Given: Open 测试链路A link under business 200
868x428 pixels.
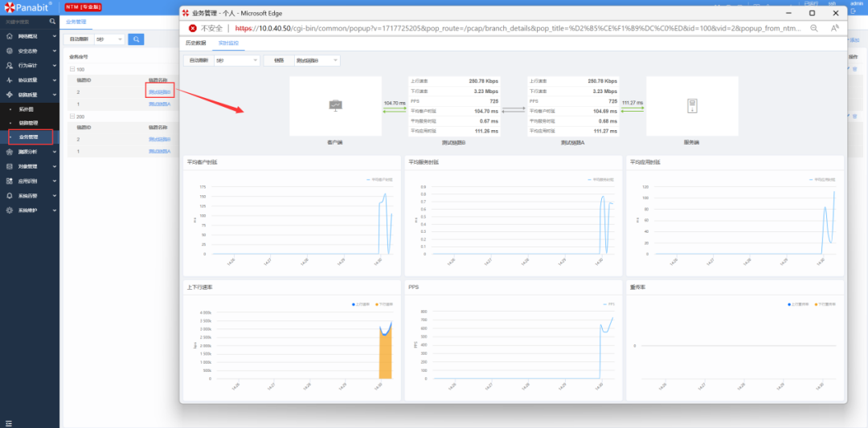Looking at the screenshot, I should [159, 151].
